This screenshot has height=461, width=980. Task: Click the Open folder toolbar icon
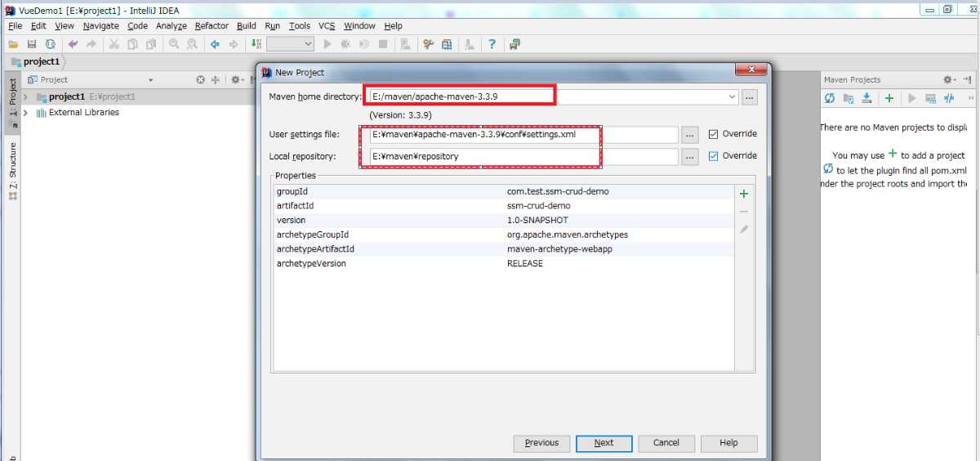pyautogui.click(x=14, y=44)
